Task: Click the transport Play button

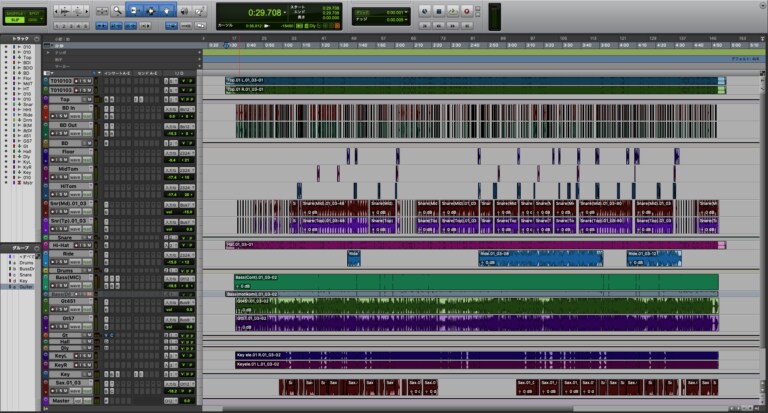Action: click(453, 11)
